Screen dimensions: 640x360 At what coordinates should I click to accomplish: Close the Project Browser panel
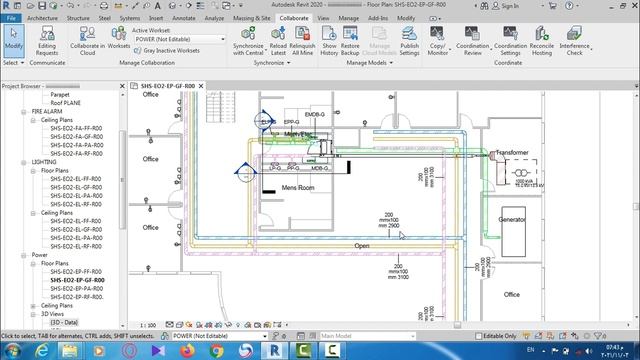(x=122, y=86)
